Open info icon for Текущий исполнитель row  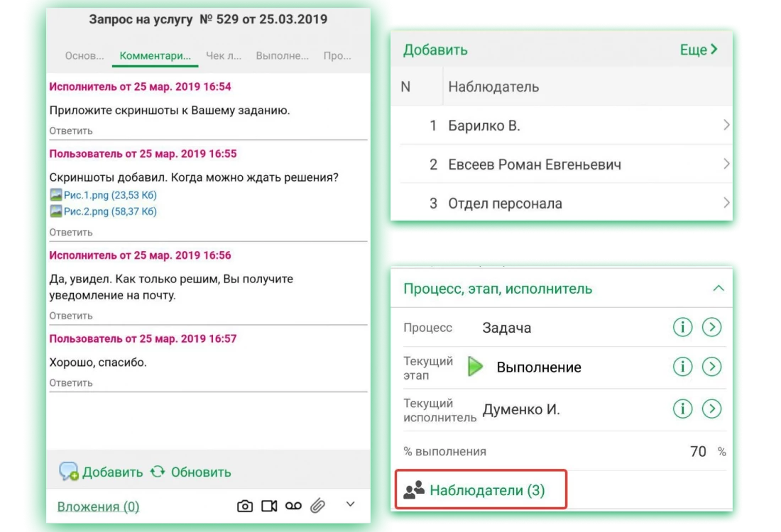pyautogui.click(x=682, y=409)
